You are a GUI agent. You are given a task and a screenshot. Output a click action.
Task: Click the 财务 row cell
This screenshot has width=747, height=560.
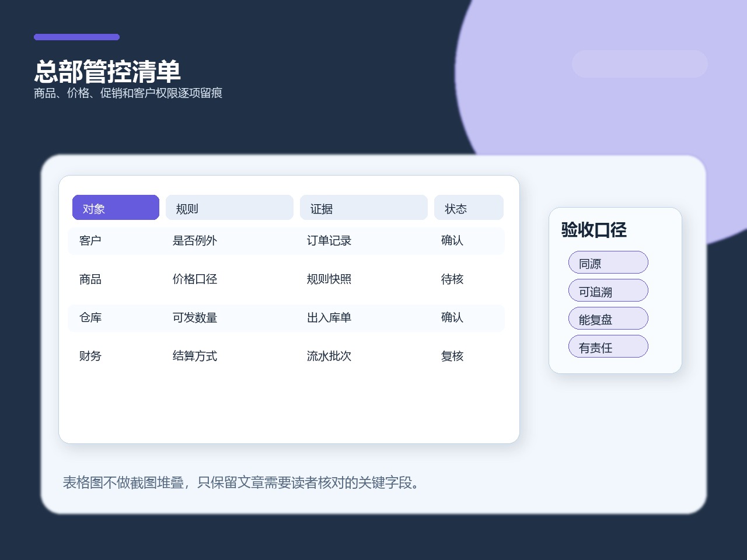[x=90, y=356]
